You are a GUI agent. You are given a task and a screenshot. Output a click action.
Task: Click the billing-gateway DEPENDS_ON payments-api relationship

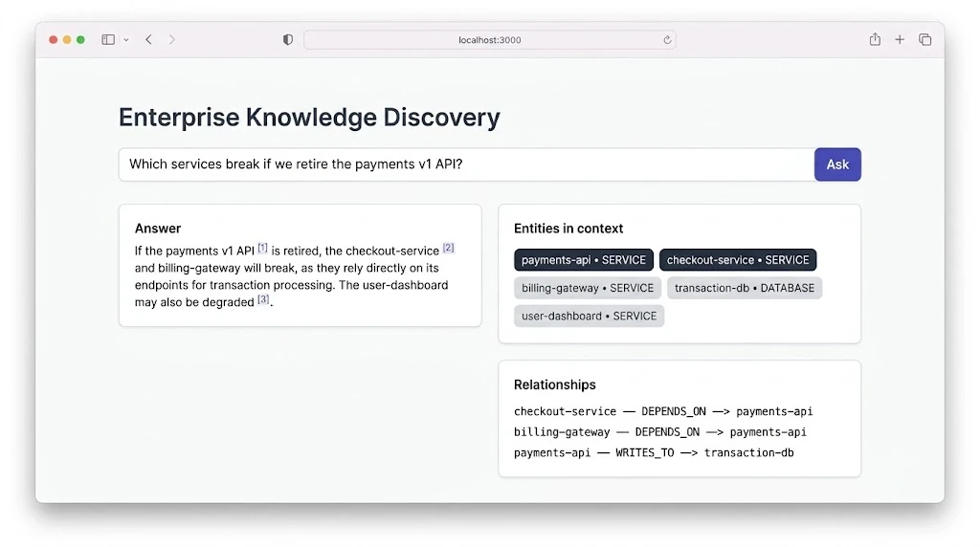[x=660, y=432]
